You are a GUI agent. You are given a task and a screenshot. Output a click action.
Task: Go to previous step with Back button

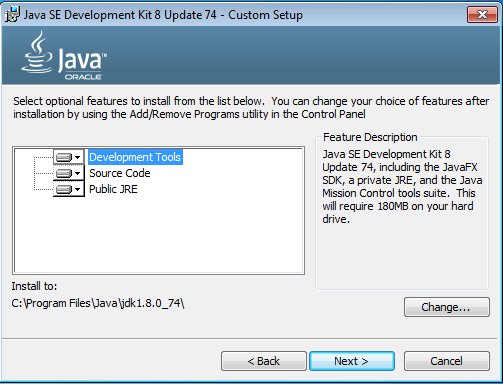tap(264, 361)
